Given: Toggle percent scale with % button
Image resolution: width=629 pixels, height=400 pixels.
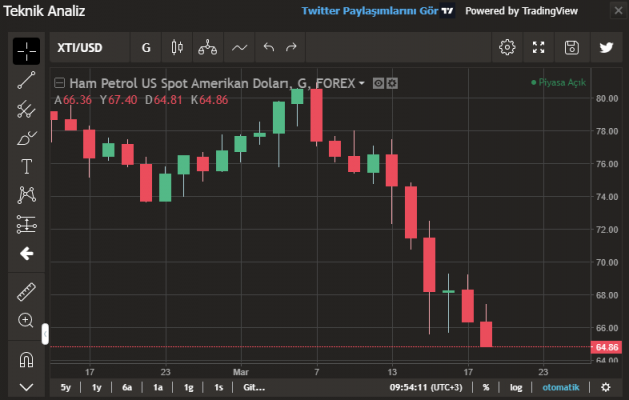Looking at the screenshot, I should (x=486, y=388).
